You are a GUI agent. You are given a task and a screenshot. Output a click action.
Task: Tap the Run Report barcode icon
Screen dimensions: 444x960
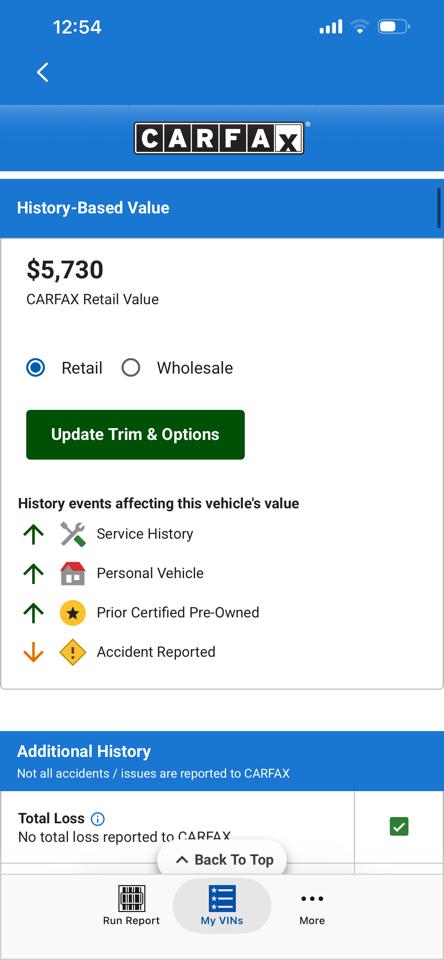(x=131, y=898)
